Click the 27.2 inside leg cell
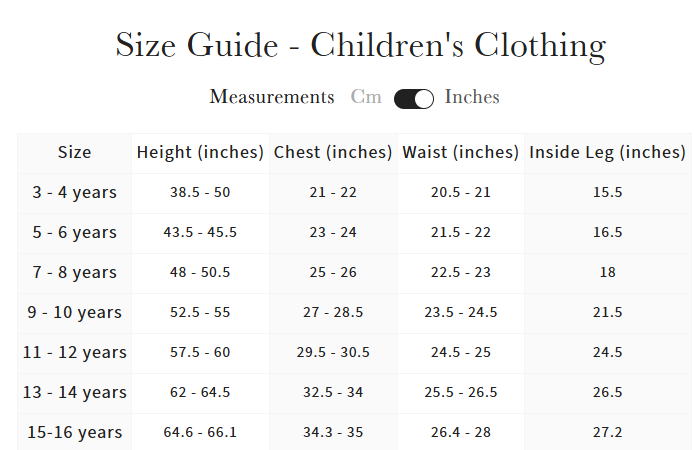This screenshot has height=450, width=694. point(607,432)
